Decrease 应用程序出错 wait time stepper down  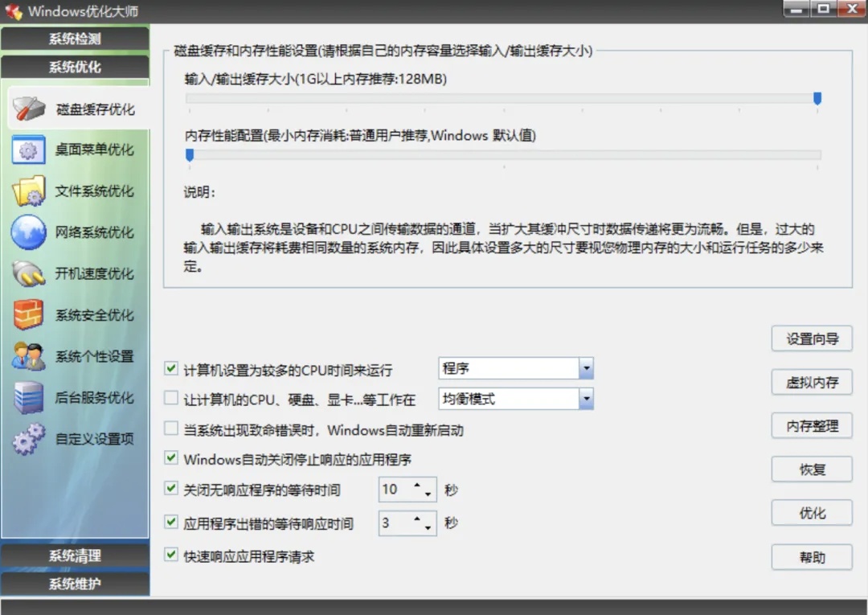click(x=428, y=527)
